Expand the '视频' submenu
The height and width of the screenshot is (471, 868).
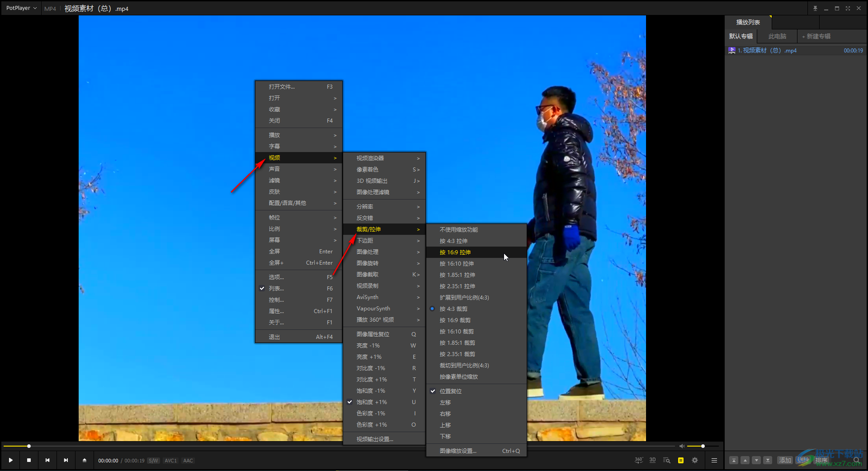298,157
